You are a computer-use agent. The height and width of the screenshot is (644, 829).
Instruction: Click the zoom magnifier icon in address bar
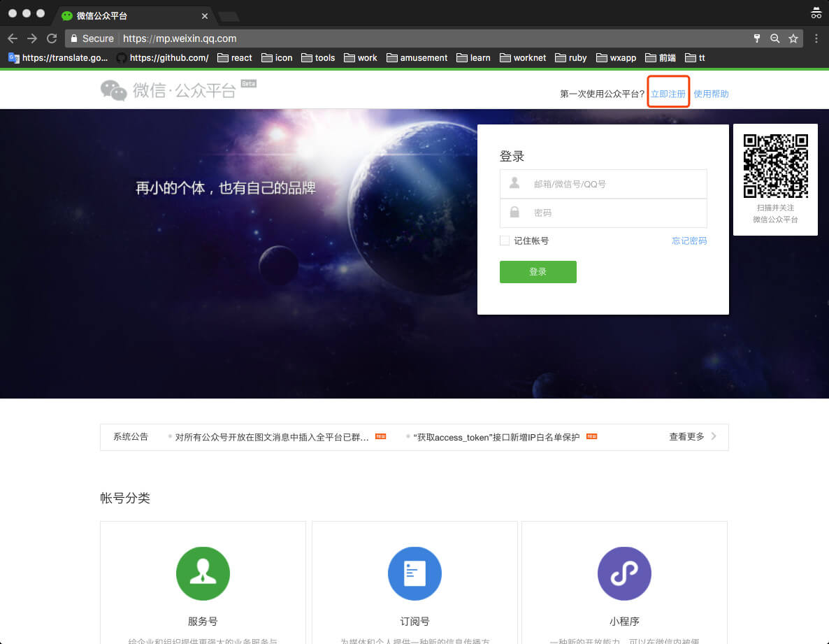click(774, 38)
